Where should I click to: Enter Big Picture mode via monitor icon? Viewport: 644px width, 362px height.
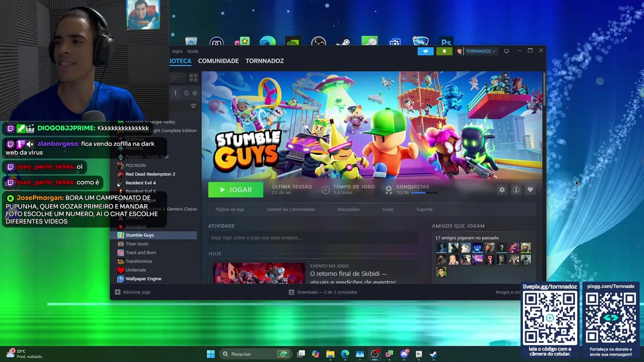[506, 51]
